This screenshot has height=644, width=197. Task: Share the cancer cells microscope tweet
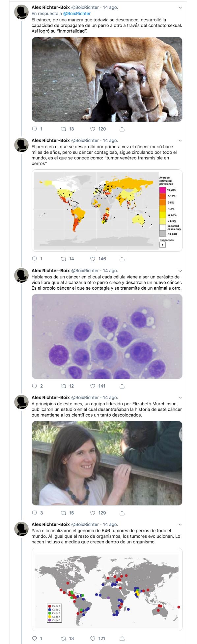122,386
